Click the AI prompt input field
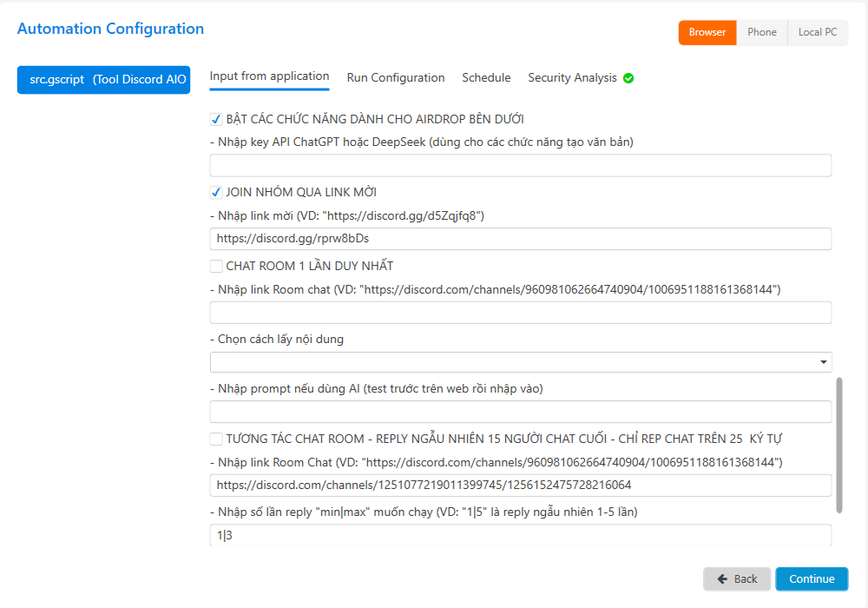This screenshot has width=868, height=608. (x=521, y=412)
